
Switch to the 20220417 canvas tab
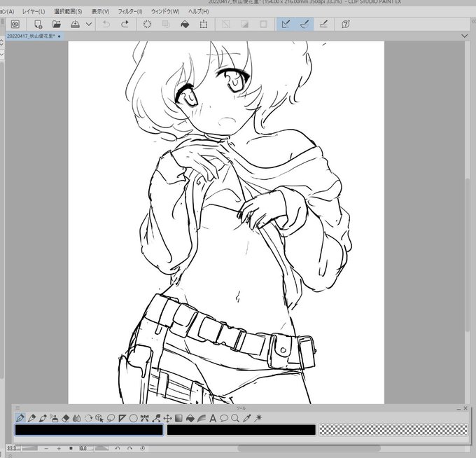(34, 36)
